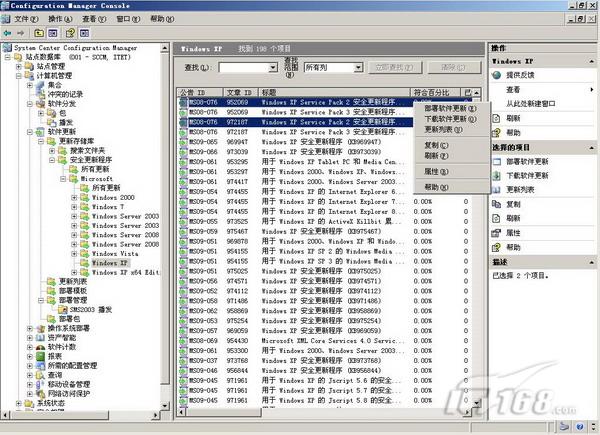Expand the 集合 node in the tree
Image resolution: width=600 pixels, height=435 pixels.
pyautogui.click(x=30, y=85)
